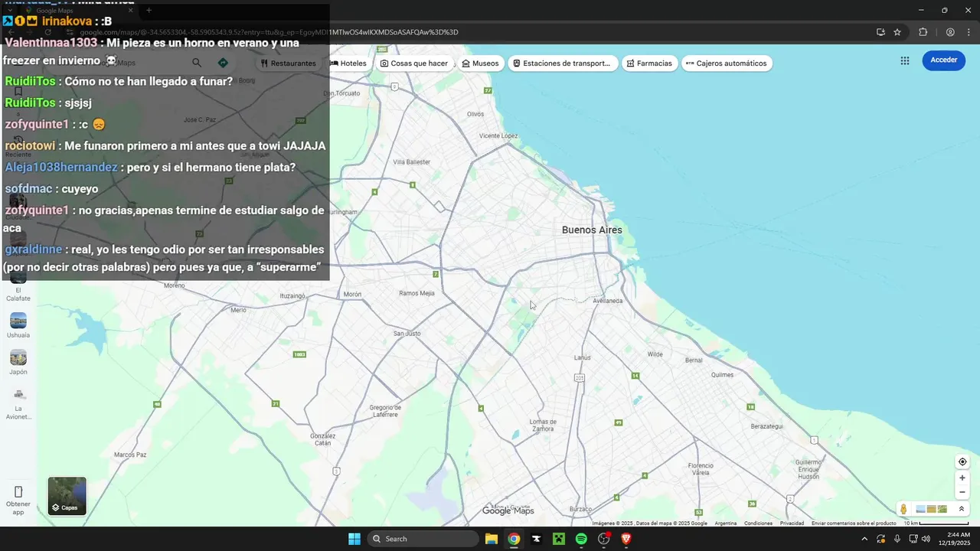The height and width of the screenshot is (551, 980).
Task: Click the Obtener app phone icon
Action: (x=18, y=492)
